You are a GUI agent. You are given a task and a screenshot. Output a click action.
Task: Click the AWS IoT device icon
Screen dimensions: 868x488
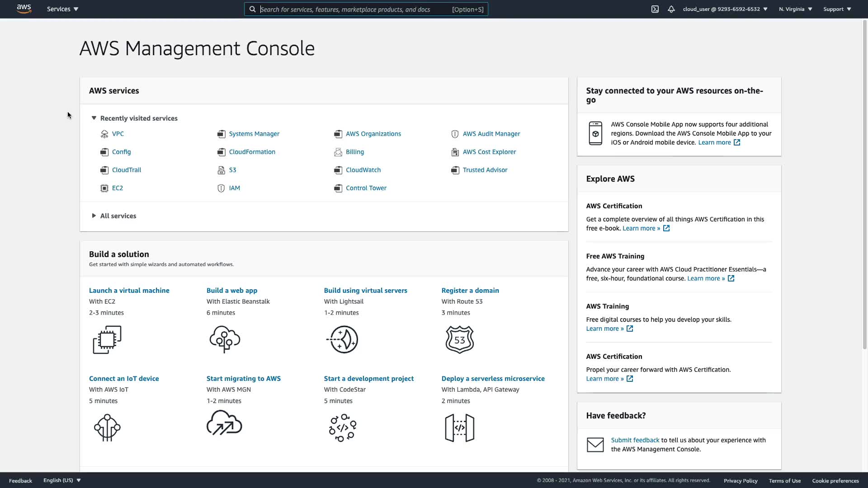[x=107, y=427]
